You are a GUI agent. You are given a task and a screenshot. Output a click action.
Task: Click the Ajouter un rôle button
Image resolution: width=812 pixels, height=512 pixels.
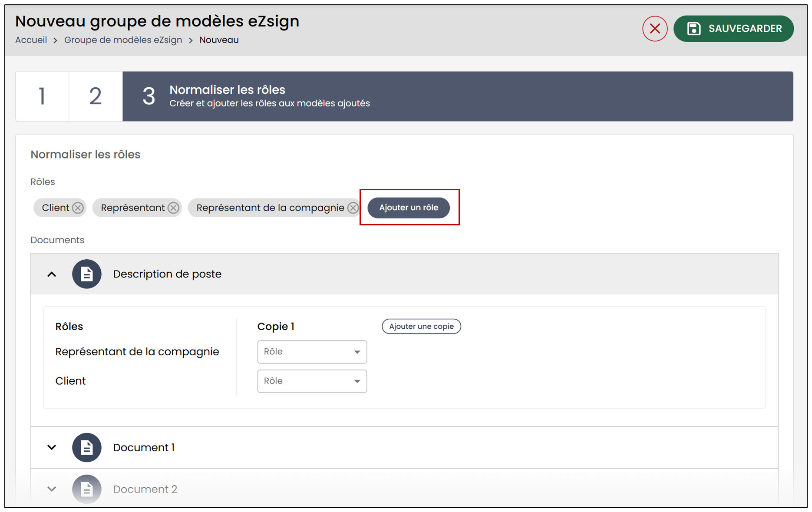point(409,208)
